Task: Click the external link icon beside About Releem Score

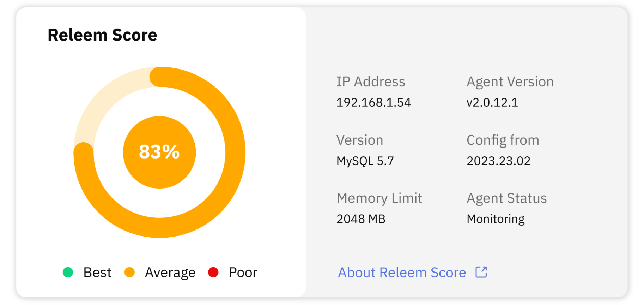Action: [481, 272]
